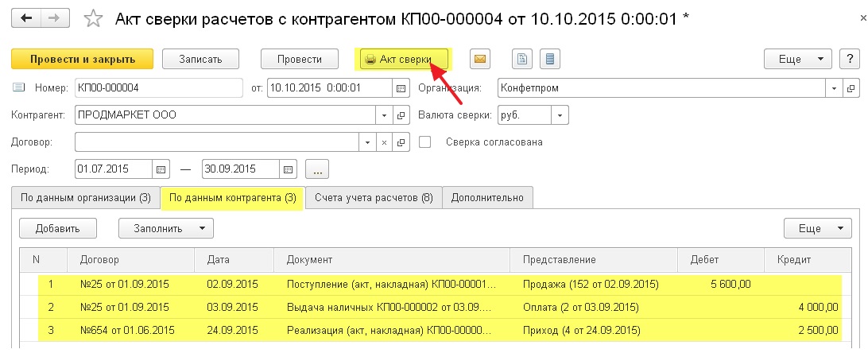
Task: Click the Договор column header
Action: point(130,259)
